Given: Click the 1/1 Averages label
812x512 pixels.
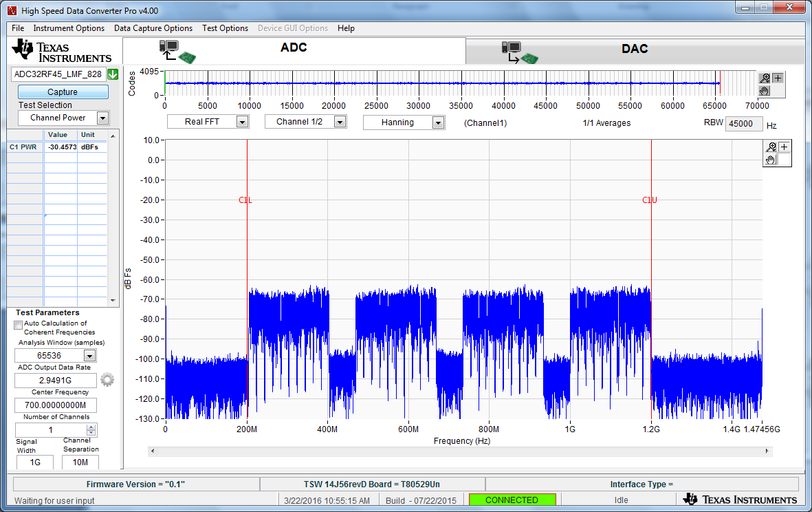Looking at the screenshot, I should 606,123.
